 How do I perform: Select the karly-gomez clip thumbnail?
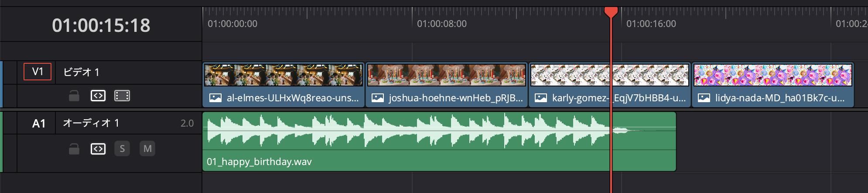(x=567, y=75)
